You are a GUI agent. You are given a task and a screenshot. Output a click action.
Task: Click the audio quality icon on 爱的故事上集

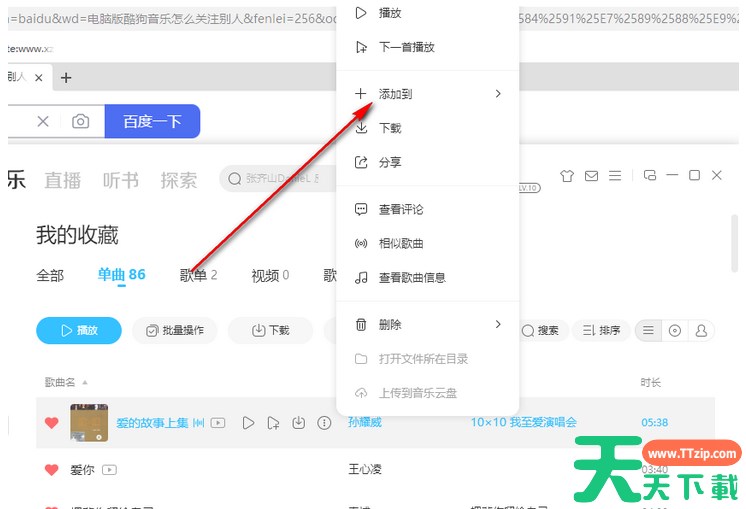[x=199, y=423]
